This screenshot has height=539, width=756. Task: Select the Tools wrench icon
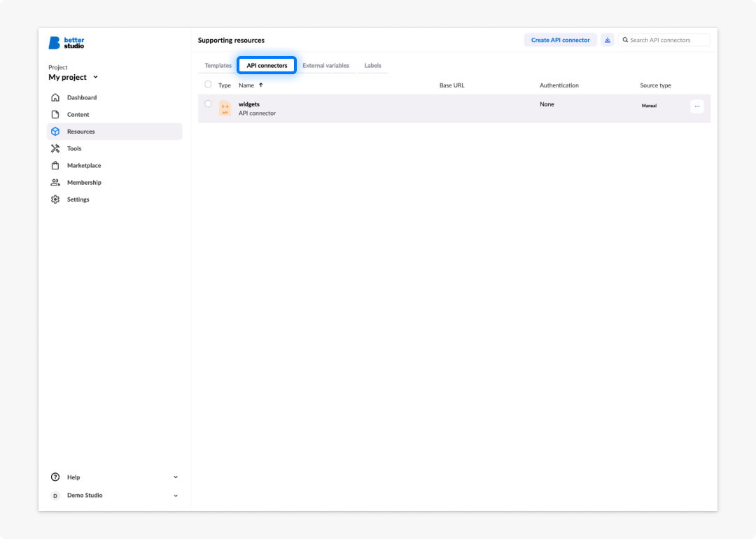(x=55, y=148)
